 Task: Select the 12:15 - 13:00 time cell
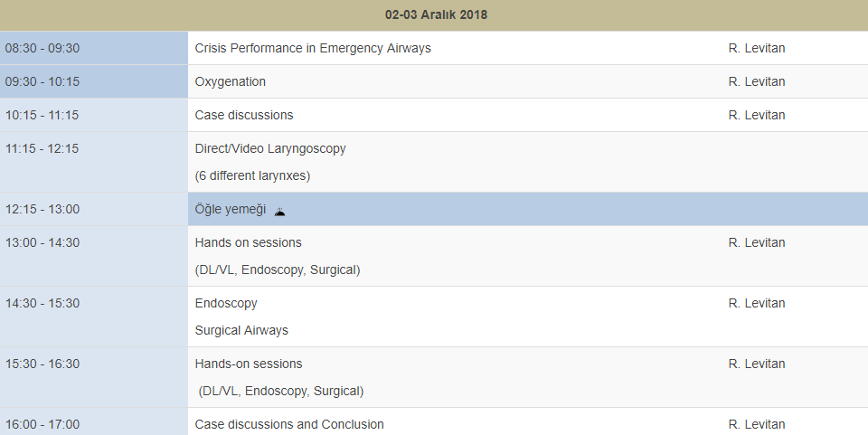[42, 209]
